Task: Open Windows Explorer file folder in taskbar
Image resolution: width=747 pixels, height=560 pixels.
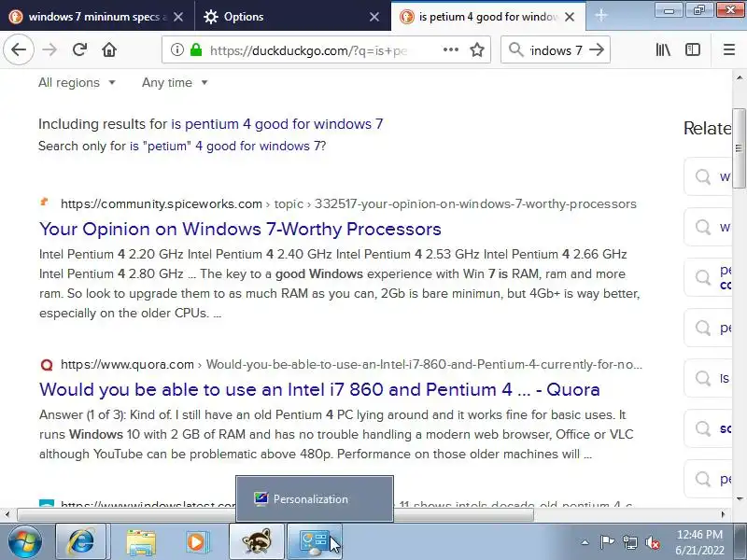Action: point(141,542)
